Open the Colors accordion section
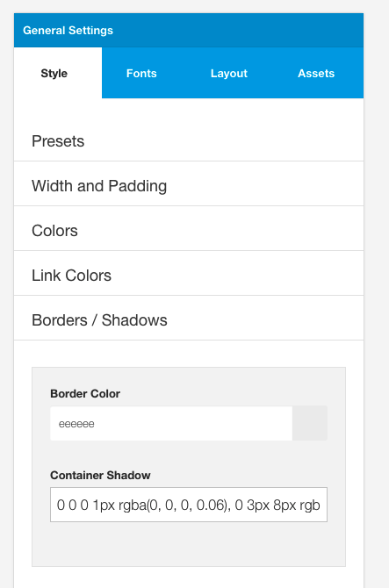389x588 pixels. (189, 230)
